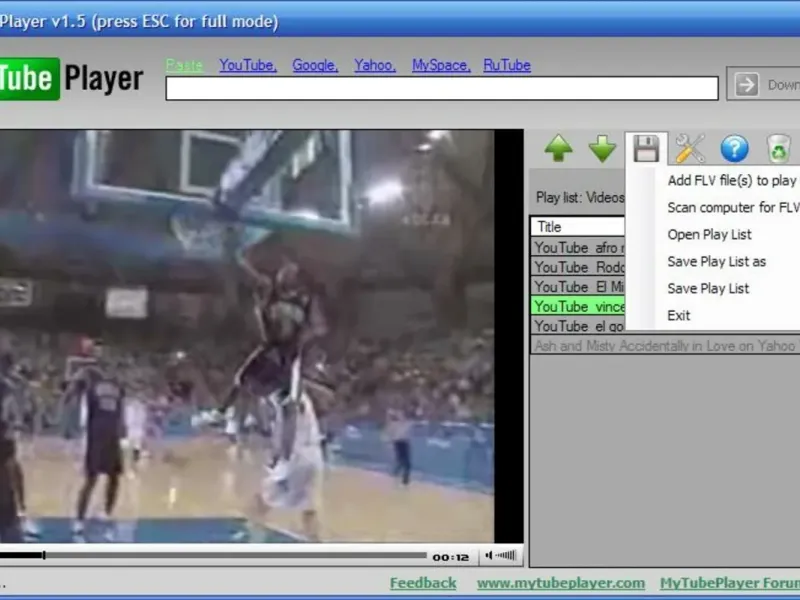Viewport: 800px width, 600px height.
Task: Select playlist row 'YouTube Rod'
Action: pos(578,267)
